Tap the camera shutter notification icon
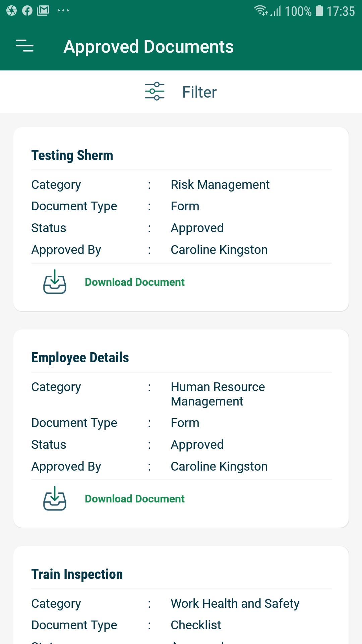 point(11,11)
